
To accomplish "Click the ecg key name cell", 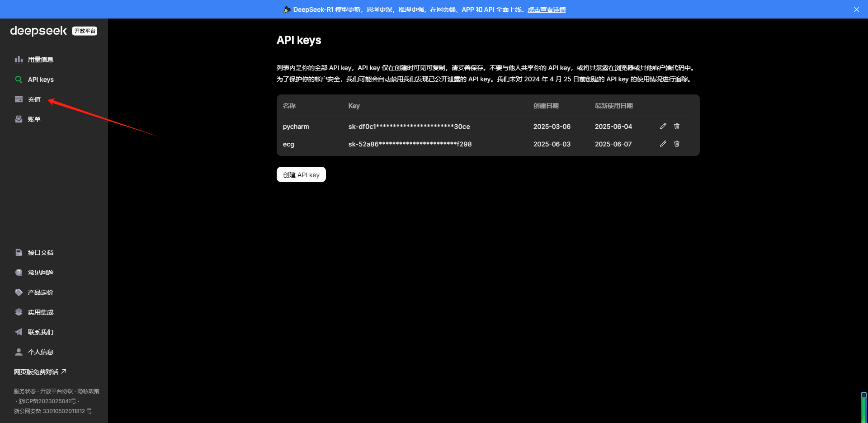I will pos(288,144).
